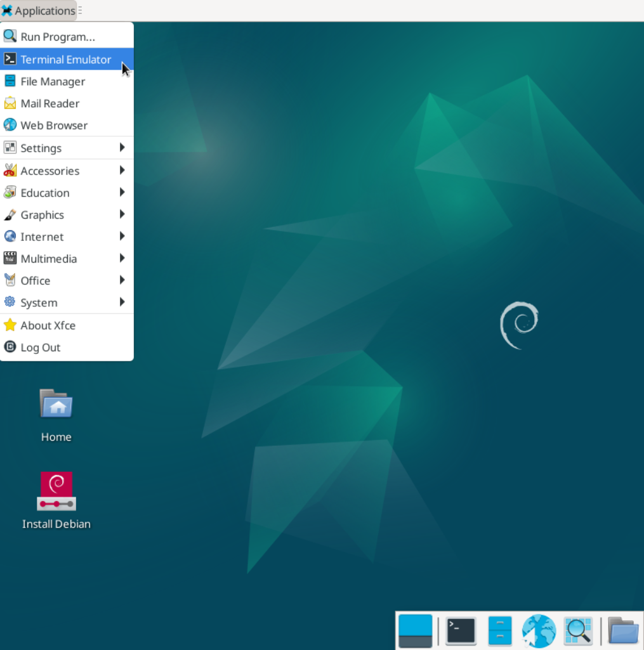Select Terminal Emulator from the menu
The height and width of the screenshot is (650, 644).
66,60
